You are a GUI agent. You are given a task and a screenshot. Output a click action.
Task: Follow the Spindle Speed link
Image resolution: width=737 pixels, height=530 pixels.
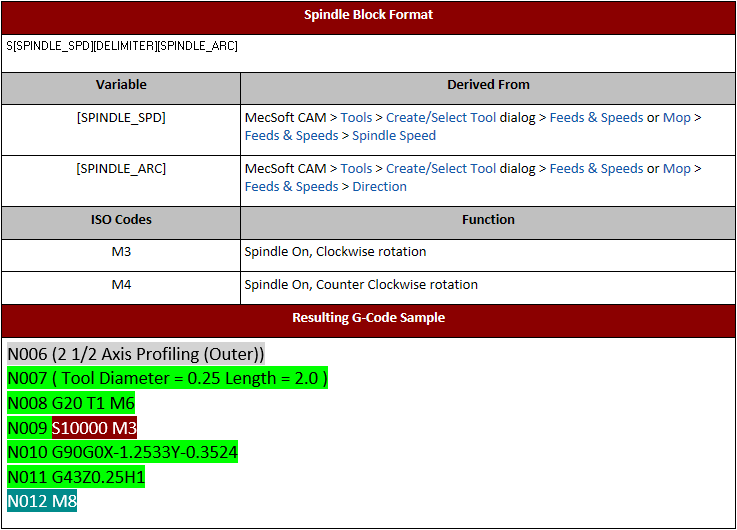click(x=394, y=135)
